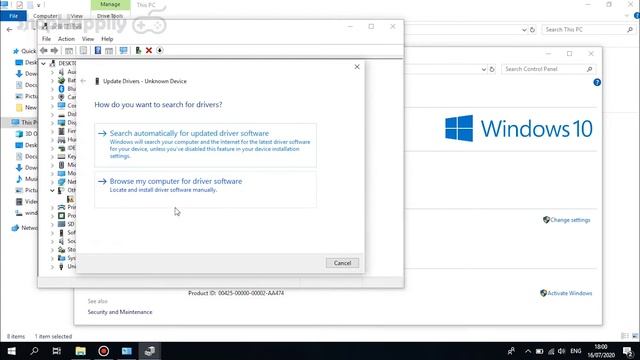Select Network in File Explorer sidebar

click(x=24, y=228)
